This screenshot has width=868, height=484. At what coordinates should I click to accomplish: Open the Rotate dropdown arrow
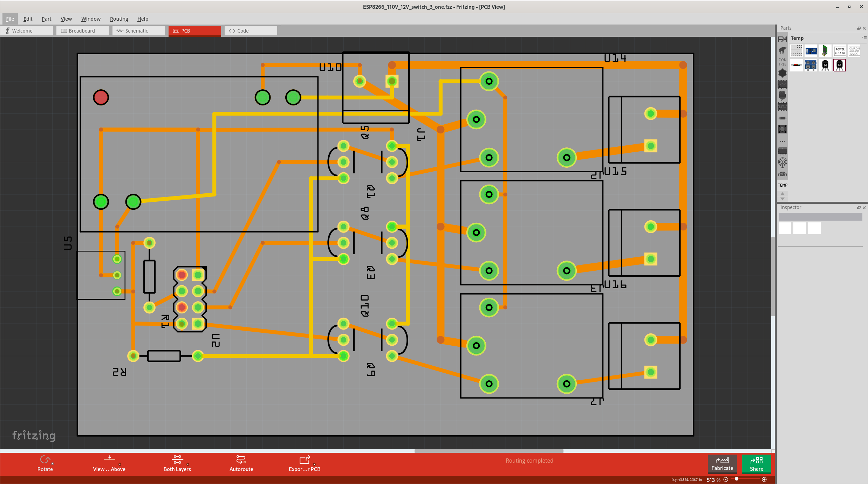click(53, 464)
